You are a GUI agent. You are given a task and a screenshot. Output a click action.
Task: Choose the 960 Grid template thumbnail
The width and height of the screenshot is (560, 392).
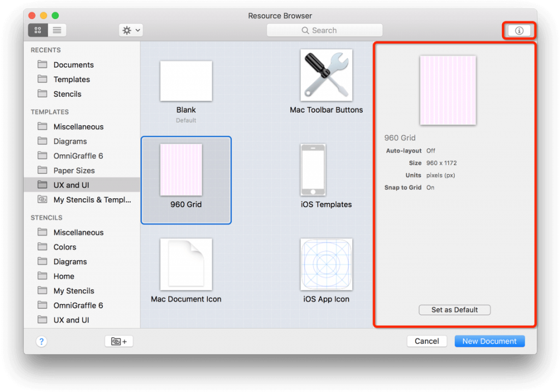[x=181, y=170]
